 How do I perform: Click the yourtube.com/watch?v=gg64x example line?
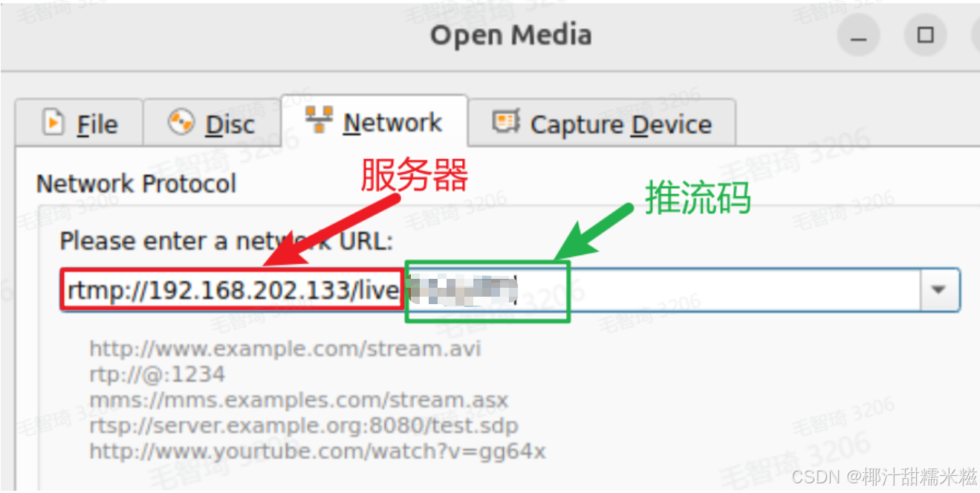point(317,451)
